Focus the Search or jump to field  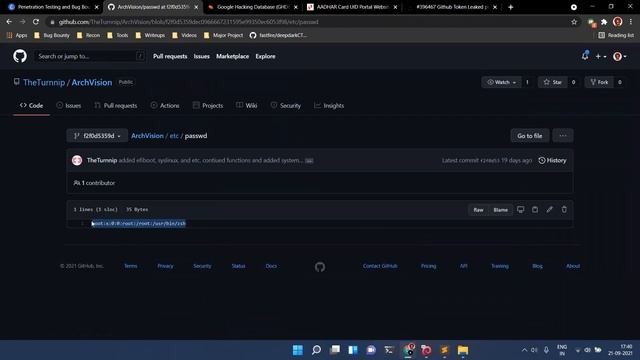(x=90, y=56)
